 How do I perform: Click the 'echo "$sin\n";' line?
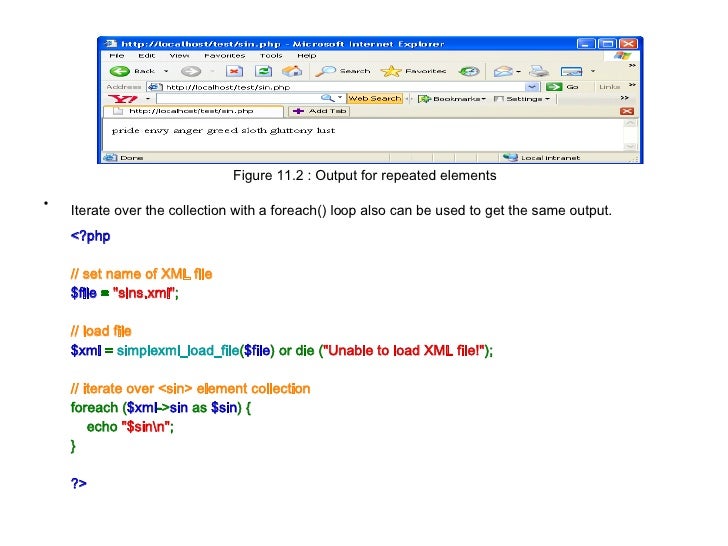tap(130, 427)
